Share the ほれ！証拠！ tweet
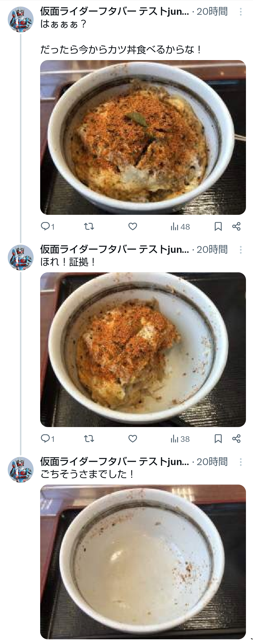The width and height of the screenshot is (253, 644). [x=236, y=439]
